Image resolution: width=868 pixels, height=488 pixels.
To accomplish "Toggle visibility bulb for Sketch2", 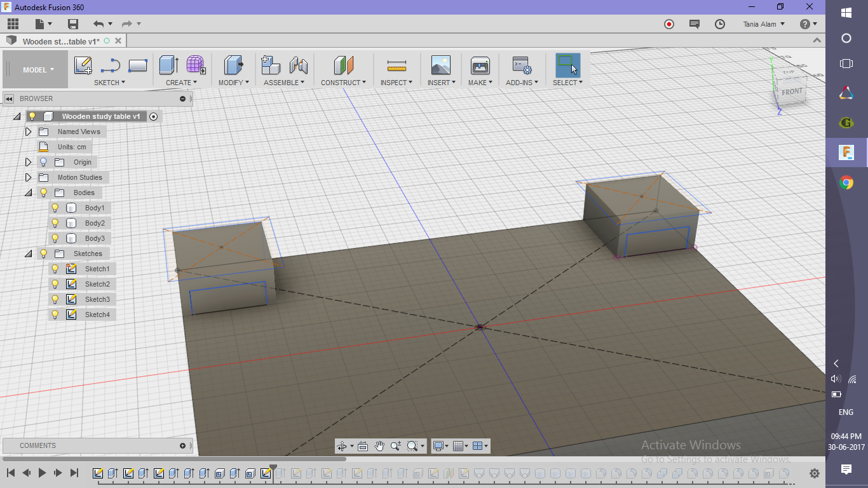I will point(55,284).
